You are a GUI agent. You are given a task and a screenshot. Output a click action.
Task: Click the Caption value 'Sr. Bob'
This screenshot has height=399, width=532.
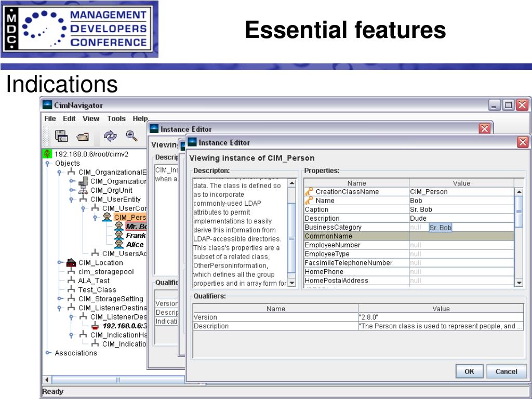click(x=421, y=209)
